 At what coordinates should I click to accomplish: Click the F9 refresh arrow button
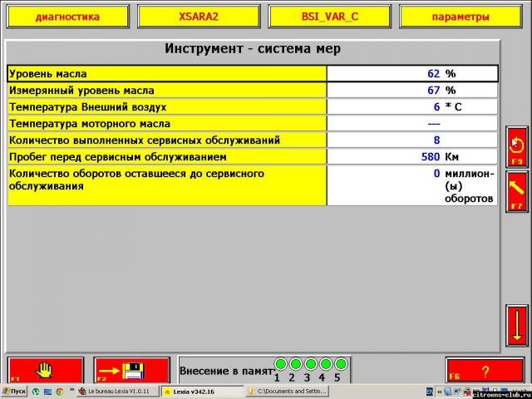[x=517, y=147]
